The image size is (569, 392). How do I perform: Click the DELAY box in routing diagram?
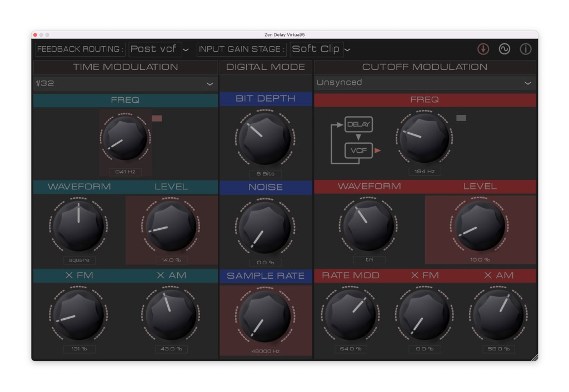coord(358,124)
